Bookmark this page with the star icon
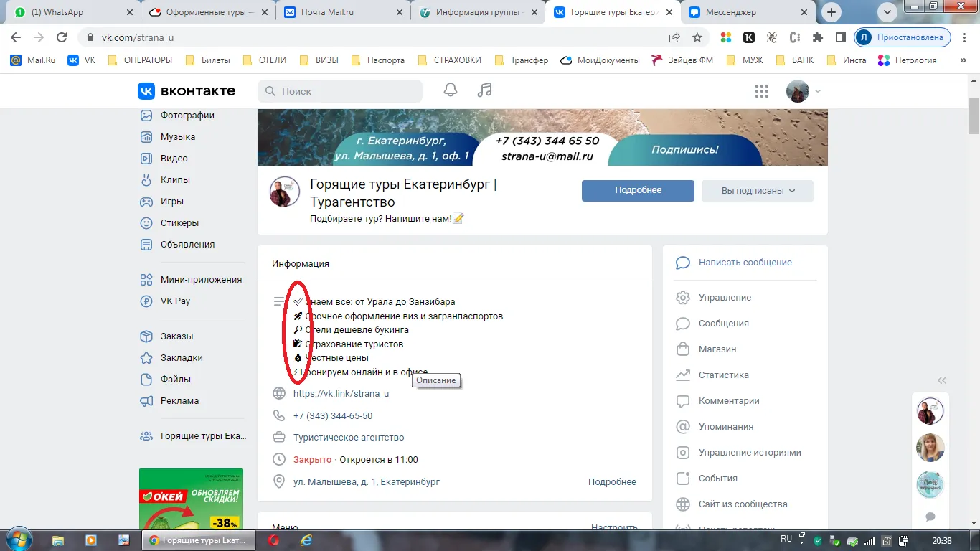Viewport: 980px width, 551px height. pos(697,37)
